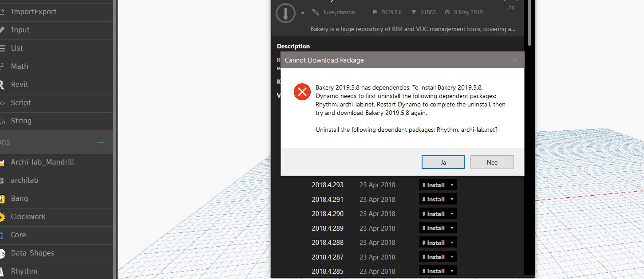Install Bakery version 2018.4.290

pyautogui.click(x=433, y=214)
